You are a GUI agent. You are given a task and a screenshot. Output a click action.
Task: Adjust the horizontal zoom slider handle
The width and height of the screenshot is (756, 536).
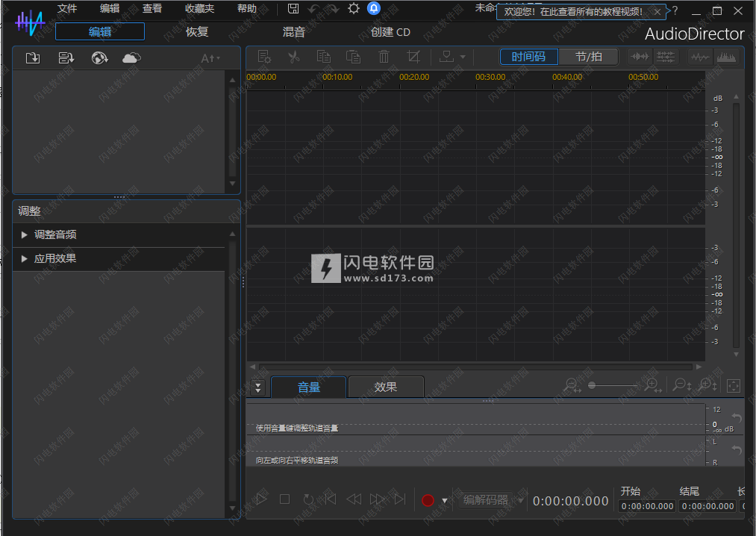(x=592, y=385)
